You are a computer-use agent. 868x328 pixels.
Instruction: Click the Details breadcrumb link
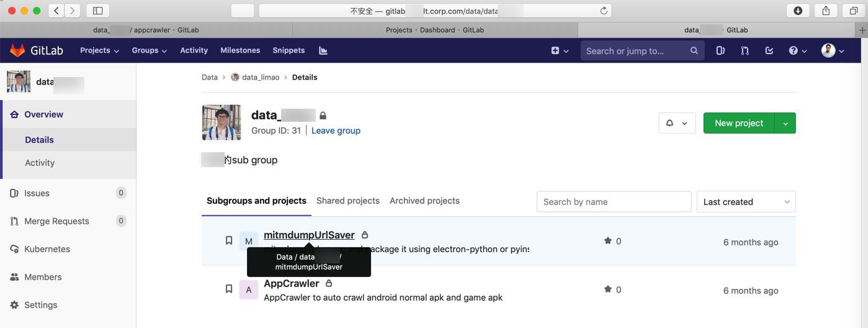(305, 78)
